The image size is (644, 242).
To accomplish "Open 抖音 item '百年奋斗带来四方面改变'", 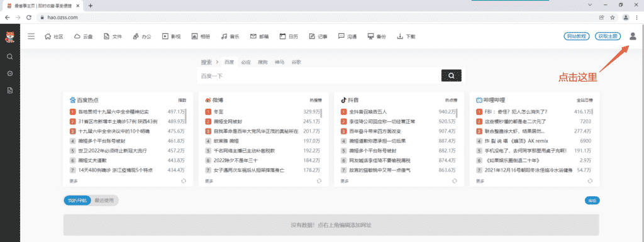I will point(375,131).
